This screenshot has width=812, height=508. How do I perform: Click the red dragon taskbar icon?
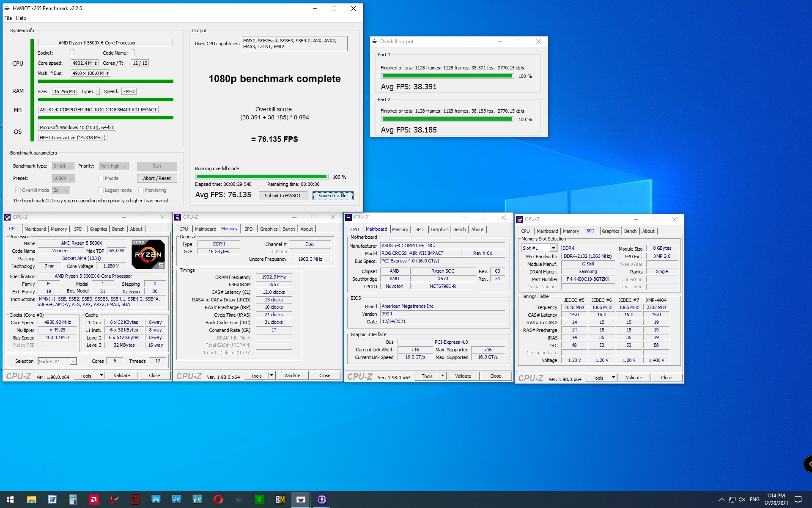coord(114,500)
